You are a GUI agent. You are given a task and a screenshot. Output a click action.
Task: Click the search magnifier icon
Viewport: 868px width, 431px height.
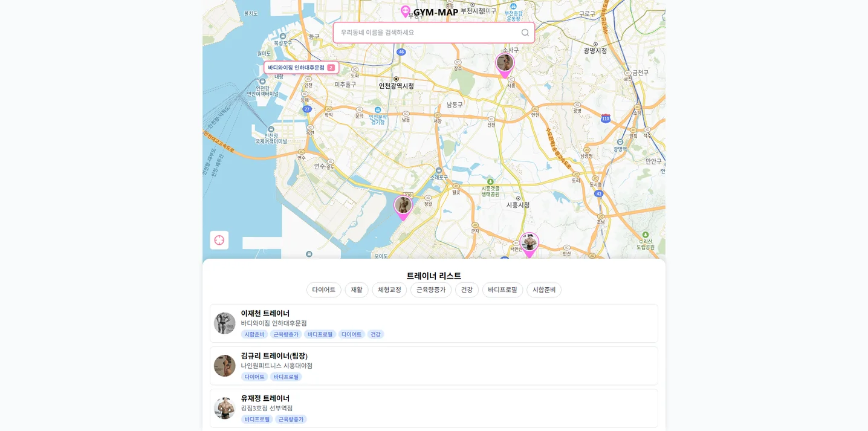(x=524, y=33)
